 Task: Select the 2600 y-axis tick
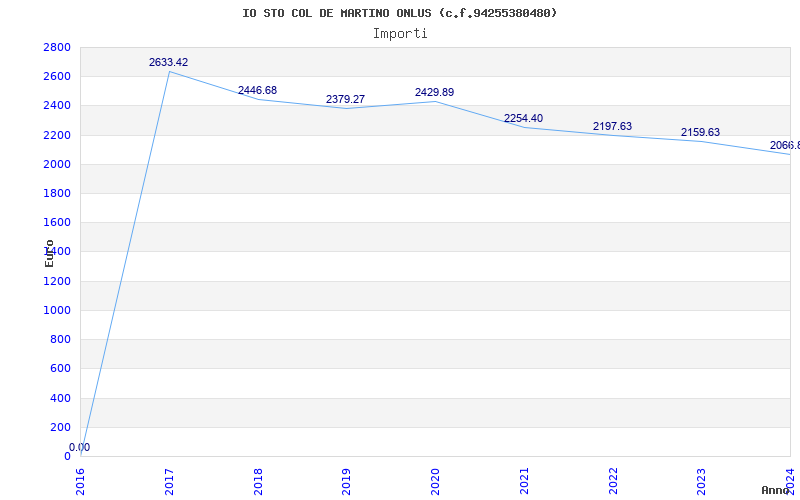pyautogui.click(x=57, y=77)
